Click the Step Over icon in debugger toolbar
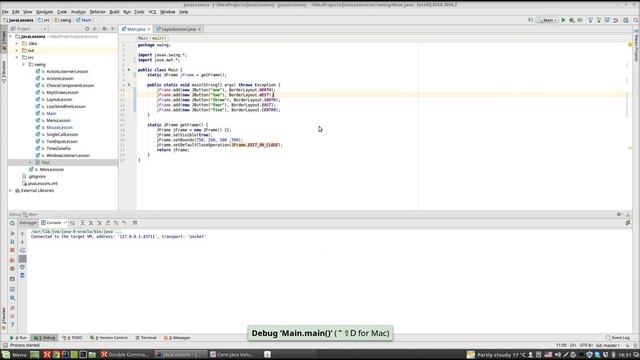The image size is (640, 360). coord(82,223)
